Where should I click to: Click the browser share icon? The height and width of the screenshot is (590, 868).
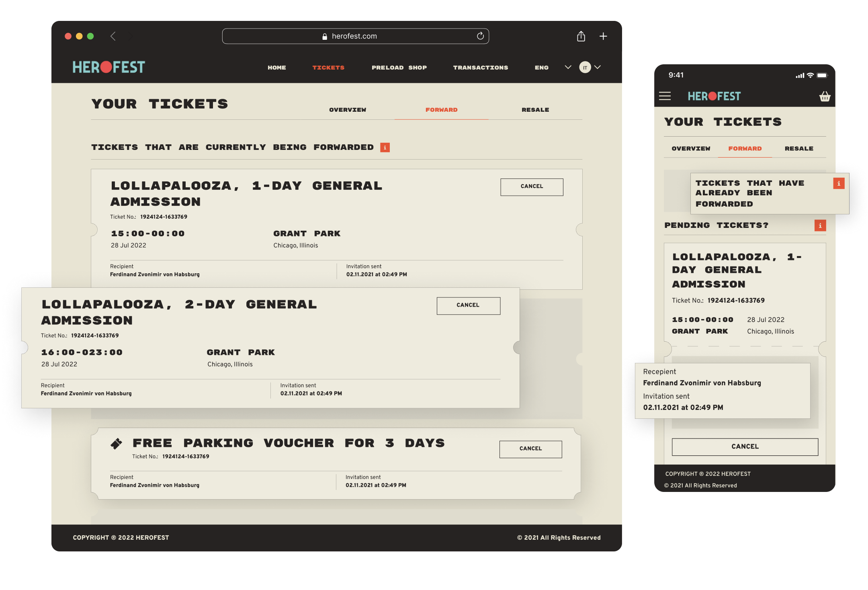click(x=581, y=36)
